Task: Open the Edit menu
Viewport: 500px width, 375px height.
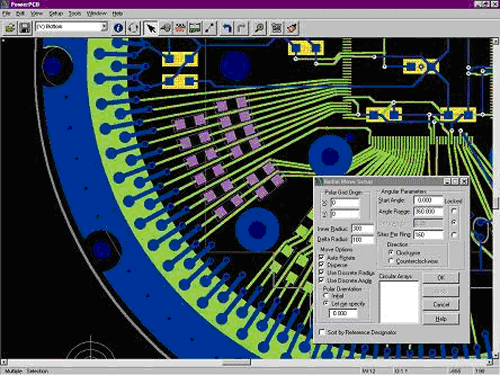Action: tap(20, 13)
